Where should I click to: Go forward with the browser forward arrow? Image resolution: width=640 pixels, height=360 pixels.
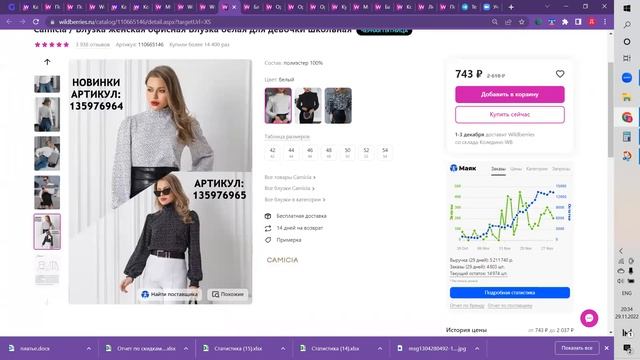click(22, 22)
